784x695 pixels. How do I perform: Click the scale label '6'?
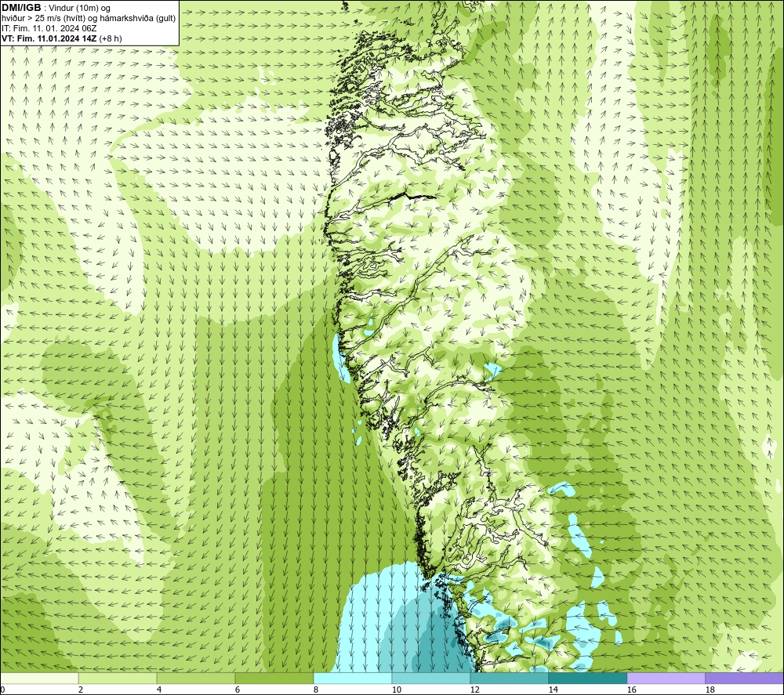238,690
